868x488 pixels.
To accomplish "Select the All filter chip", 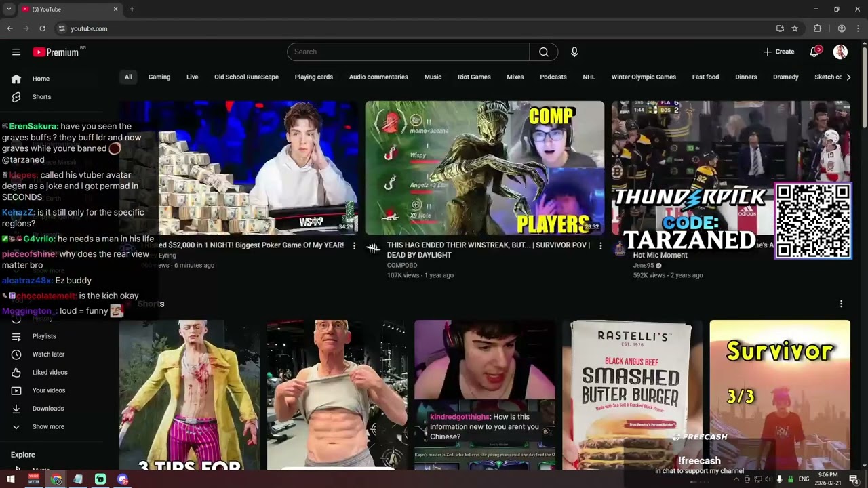I will (128, 77).
